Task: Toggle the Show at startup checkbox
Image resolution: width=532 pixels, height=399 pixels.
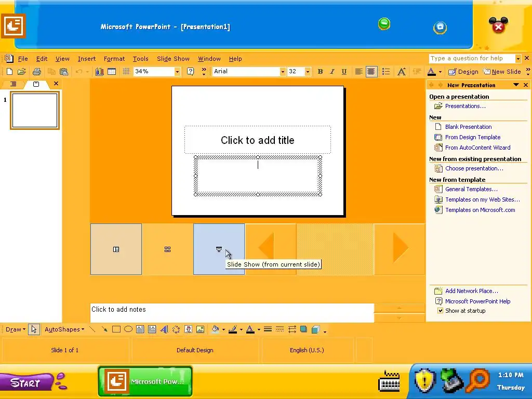Action: 440,311
